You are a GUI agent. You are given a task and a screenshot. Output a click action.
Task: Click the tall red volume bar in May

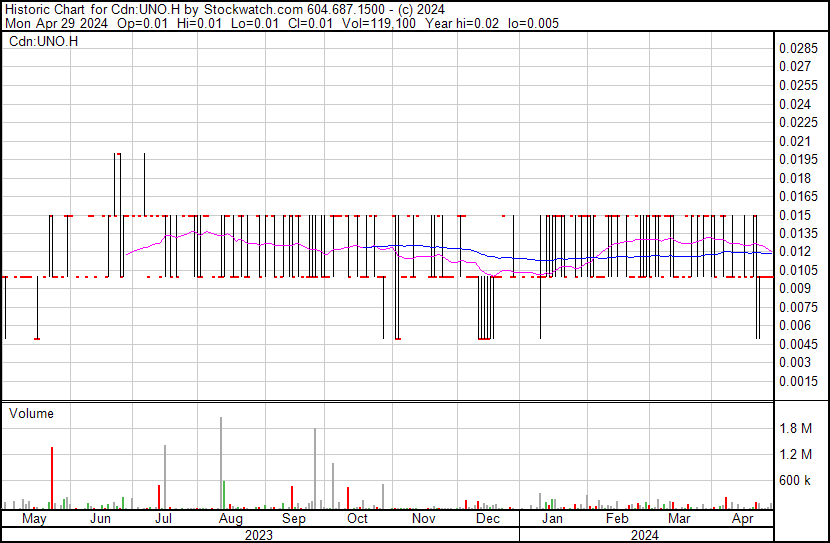pyautogui.click(x=51, y=477)
